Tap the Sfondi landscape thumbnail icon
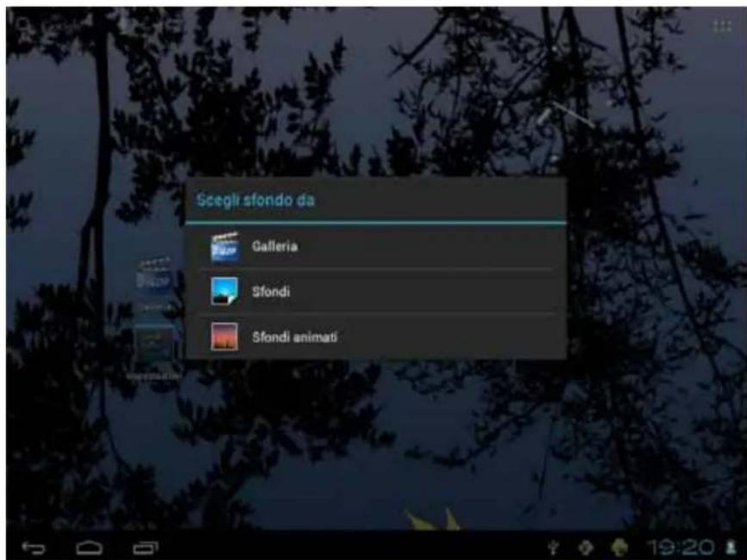Viewport: 747px width, 560px height. (x=224, y=292)
